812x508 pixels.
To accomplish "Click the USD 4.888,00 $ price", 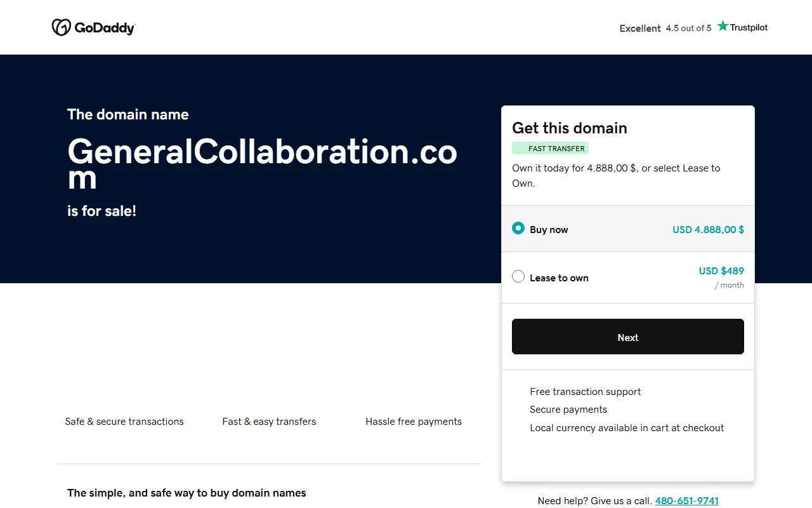I will pos(709,229).
